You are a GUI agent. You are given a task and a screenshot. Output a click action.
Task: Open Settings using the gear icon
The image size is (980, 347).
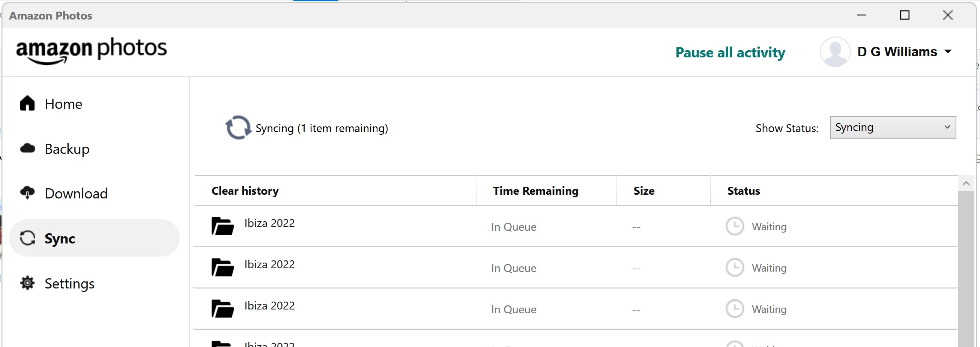tap(27, 283)
